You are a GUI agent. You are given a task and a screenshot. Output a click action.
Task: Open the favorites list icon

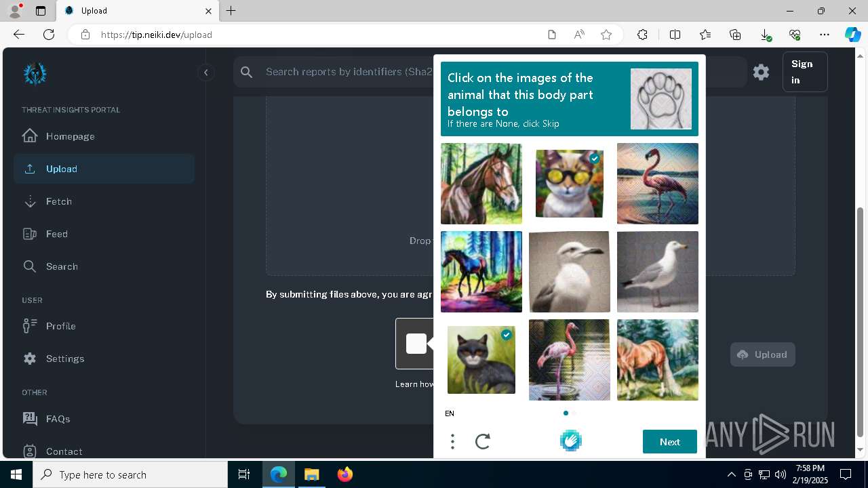(x=705, y=35)
